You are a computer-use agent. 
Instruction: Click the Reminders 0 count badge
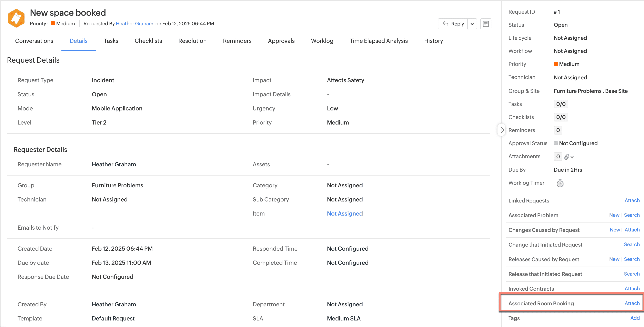click(x=558, y=130)
